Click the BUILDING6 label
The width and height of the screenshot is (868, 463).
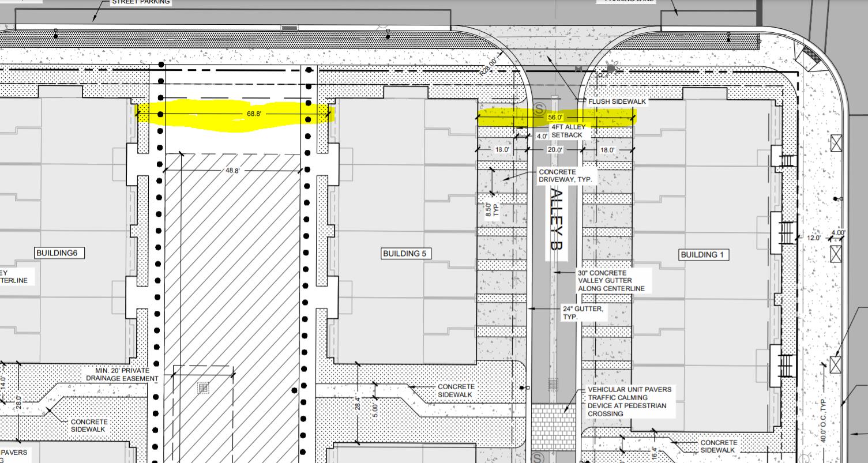(60, 253)
